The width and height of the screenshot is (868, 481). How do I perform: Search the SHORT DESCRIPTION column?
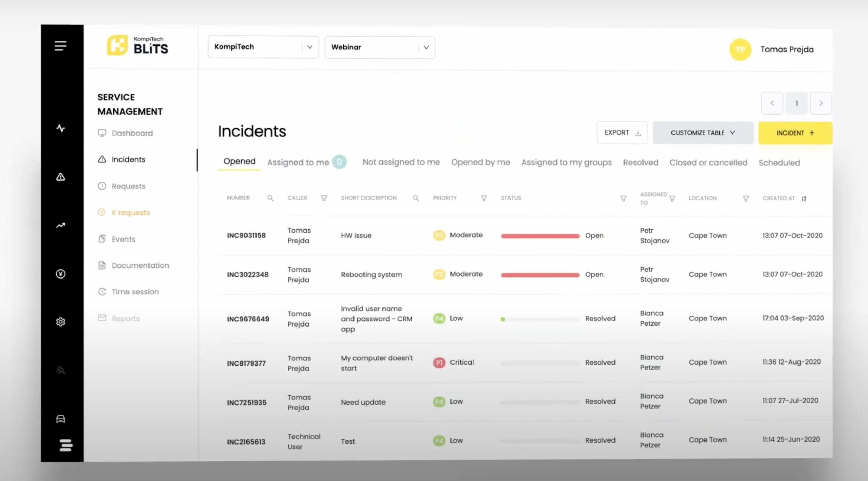(x=416, y=198)
